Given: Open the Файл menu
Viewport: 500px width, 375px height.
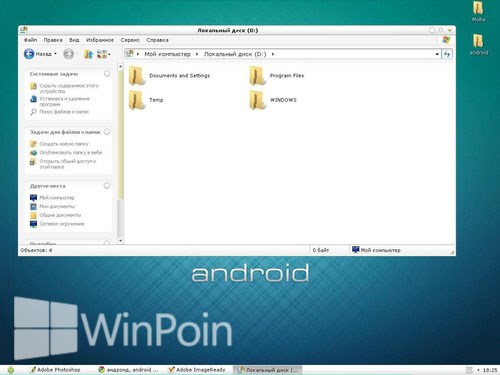Looking at the screenshot, I should 30,40.
